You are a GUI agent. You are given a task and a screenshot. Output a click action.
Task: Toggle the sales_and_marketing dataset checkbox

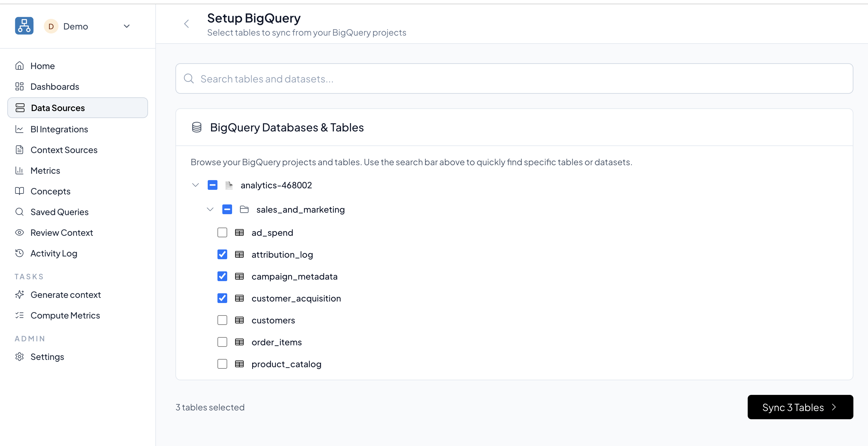(227, 209)
